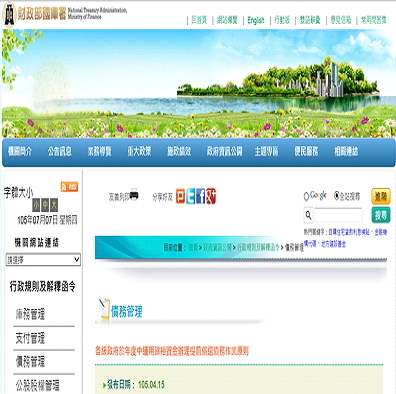Click the landscape banner image
The height and width of the screenshot is (394, 396).
point(199,83)
